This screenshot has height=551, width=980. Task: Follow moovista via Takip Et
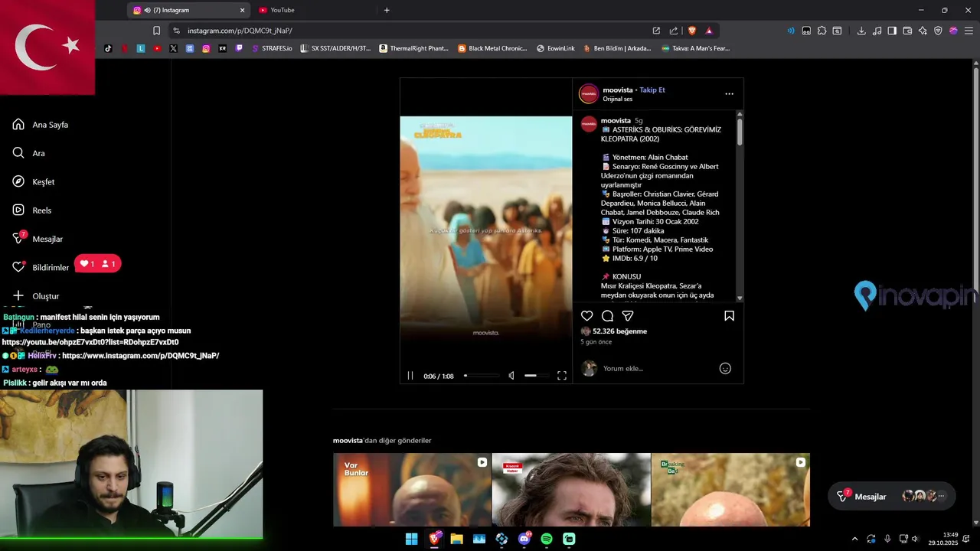652,90
